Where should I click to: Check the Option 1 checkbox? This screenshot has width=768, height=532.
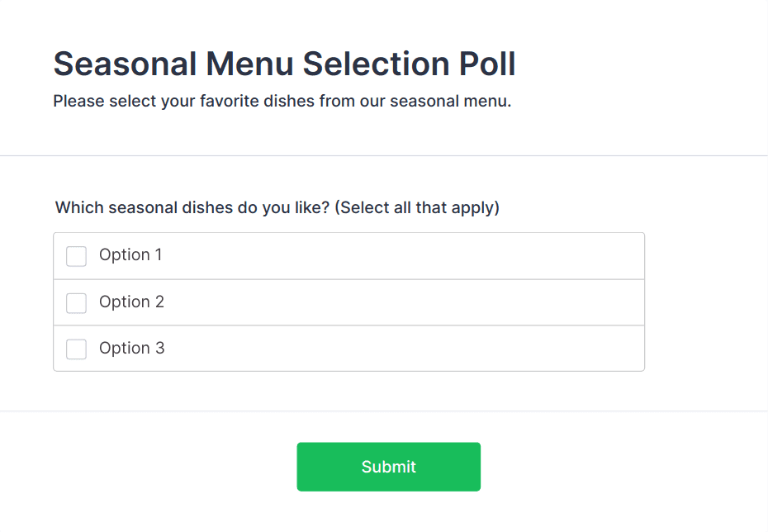tap(76, 256)
